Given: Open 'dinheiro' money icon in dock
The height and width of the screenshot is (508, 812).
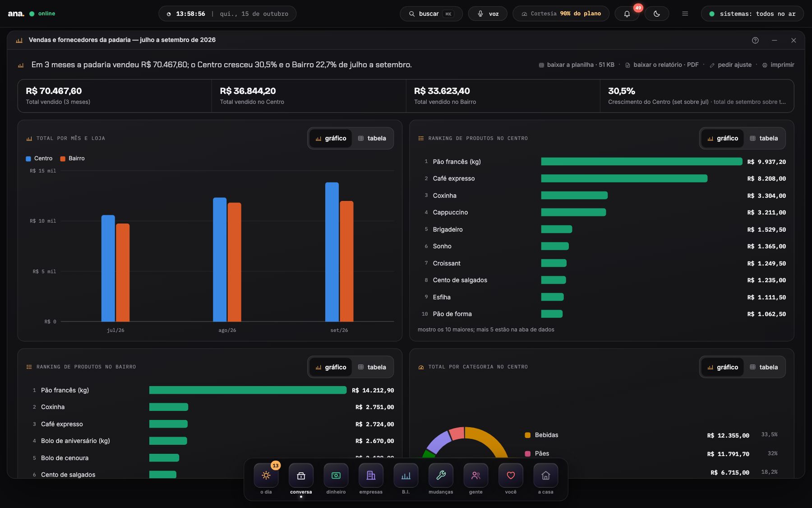Looking at the screenshot, I should coord(336,475).
